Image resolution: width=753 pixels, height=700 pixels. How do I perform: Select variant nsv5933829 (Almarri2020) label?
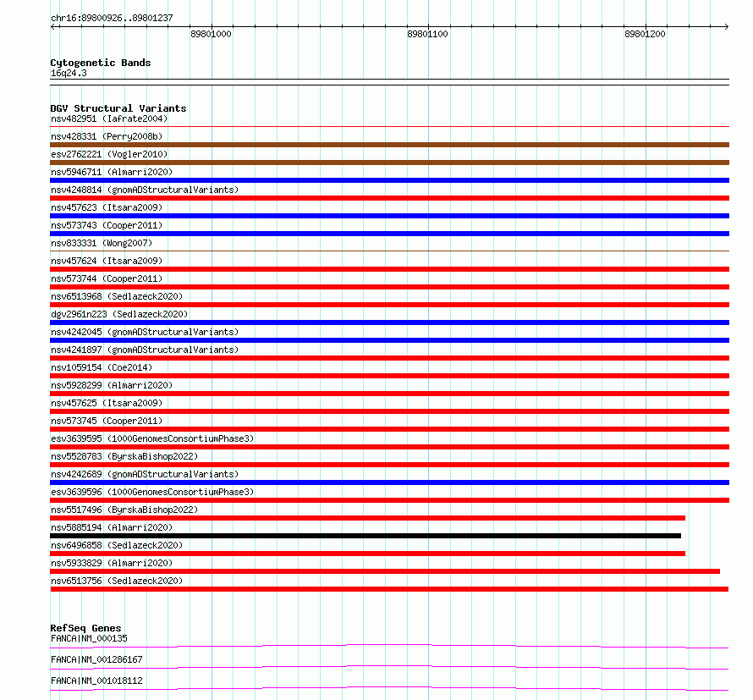point(112,563)
